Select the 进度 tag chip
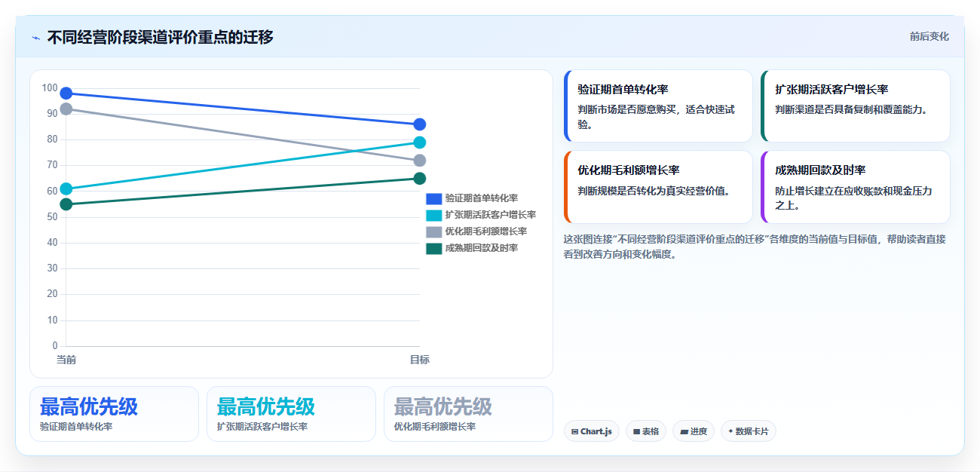This screenshot has width=980, height=472. [x=694, y=431]
